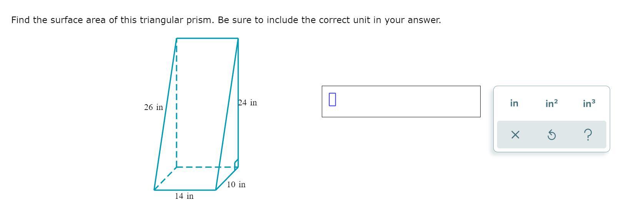Open help with the question mark icon
The image size is (644, 213).
click(x=587, y=135)
